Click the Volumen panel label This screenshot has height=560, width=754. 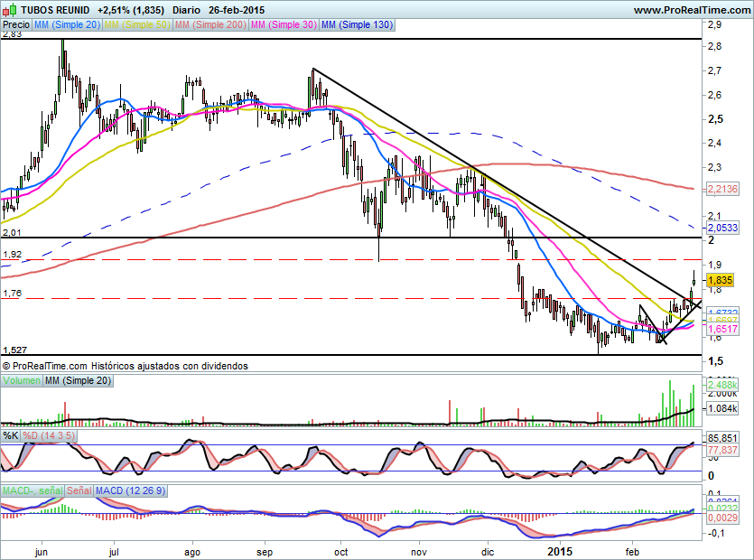click(x=22, y=382)
